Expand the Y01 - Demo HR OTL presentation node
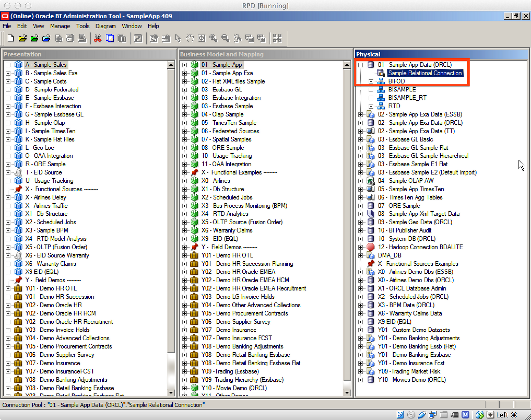Image resolution: width=531 pixels, height=420 pixels. [x=8, y=288]
